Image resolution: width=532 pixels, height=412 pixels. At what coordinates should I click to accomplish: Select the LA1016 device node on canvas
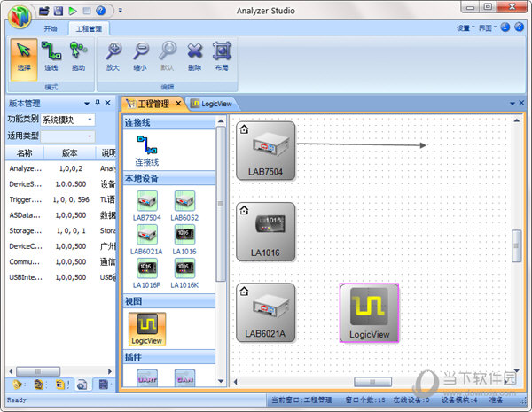pos(266,232)
